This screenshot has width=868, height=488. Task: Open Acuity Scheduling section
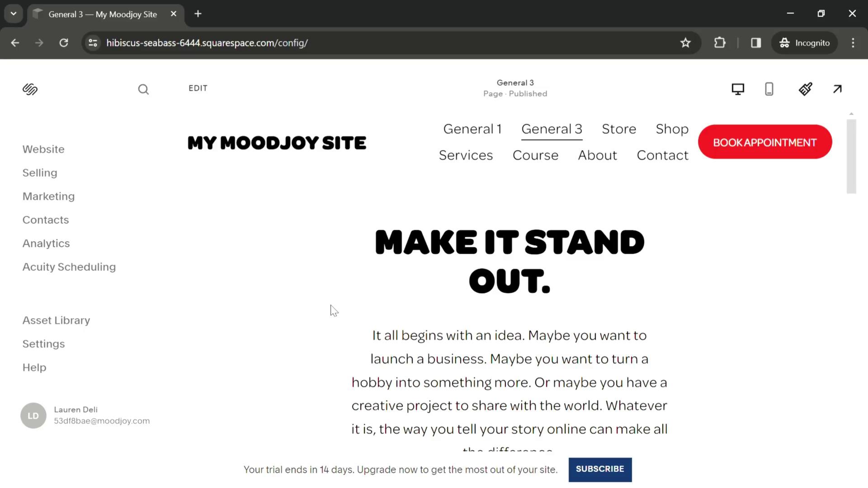tap(69, 266)
